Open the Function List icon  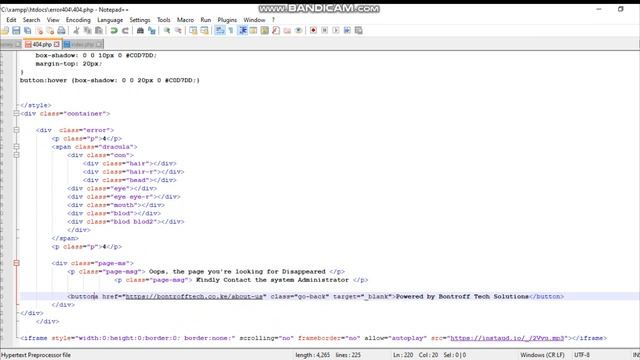tap(276, 31)
